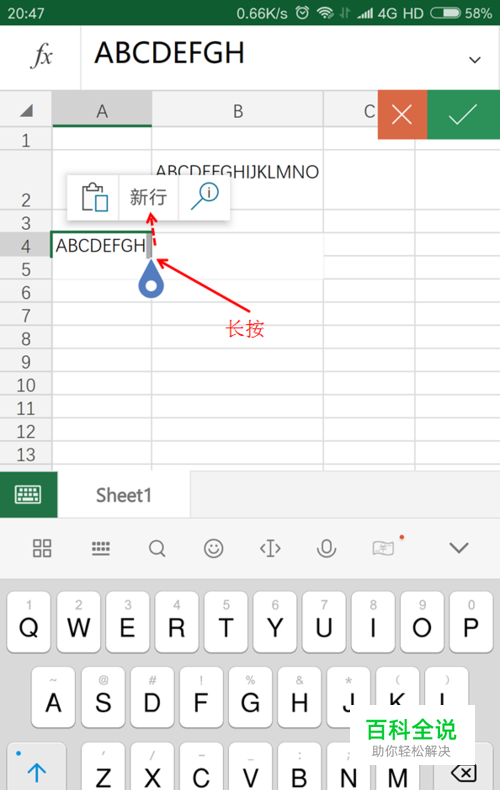Tap the X key on keyboard
The width and height of the screenshot is (500, 790).
tap(152, 766)
